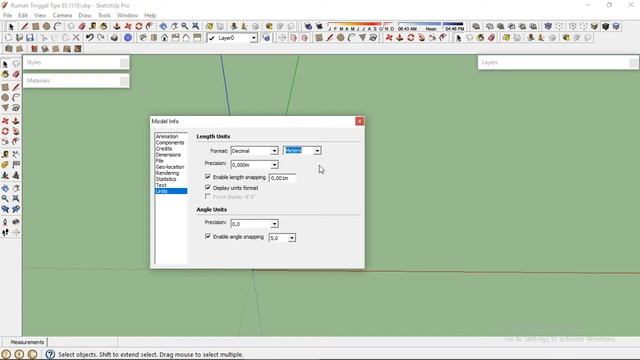Toggle the Enable length snapping checkbox

point(208,177)
